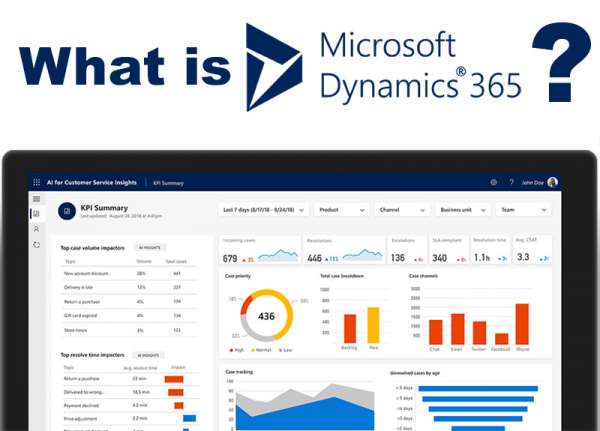Click the Return a purchase row in volume table

(129, 302)
